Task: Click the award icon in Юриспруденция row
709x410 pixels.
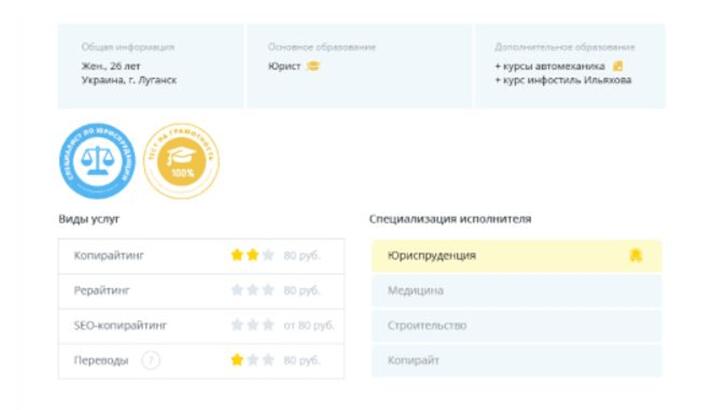Action: 636,255
